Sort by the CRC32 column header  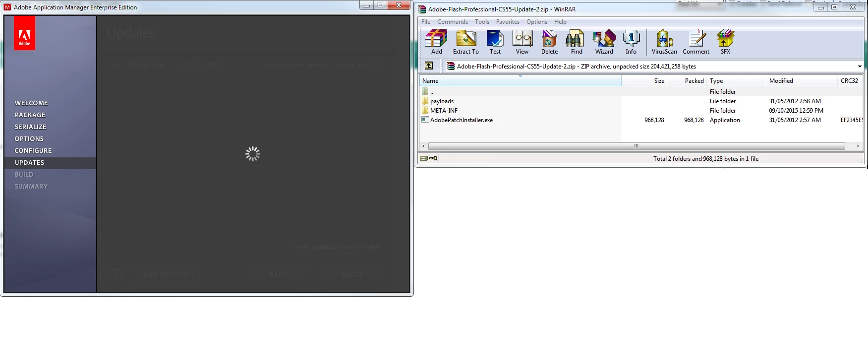point(850,80)
